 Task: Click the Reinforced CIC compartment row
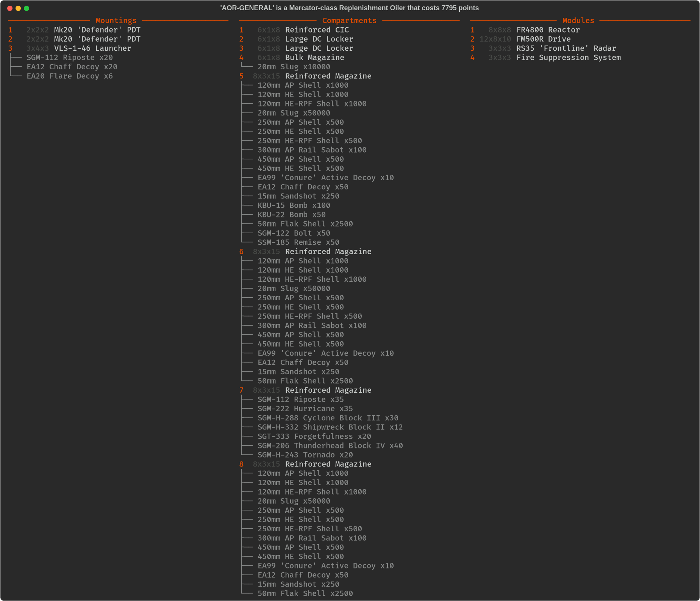click(294, 30)
